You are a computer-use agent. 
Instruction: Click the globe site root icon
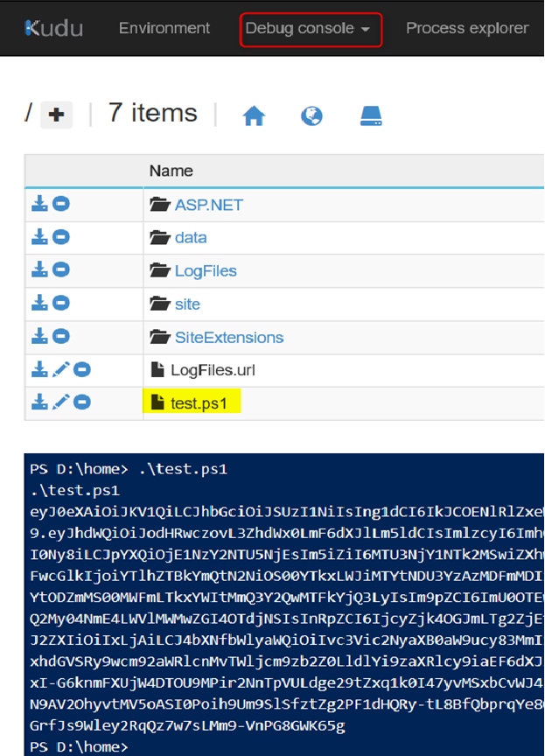click(x=311, y=115)
